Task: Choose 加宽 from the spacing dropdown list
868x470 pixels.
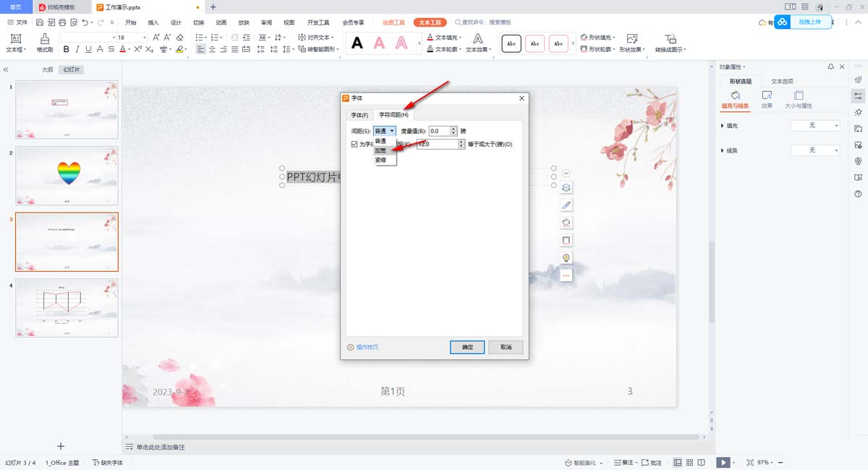Action: pyautogui.click(x=381, y=151)
